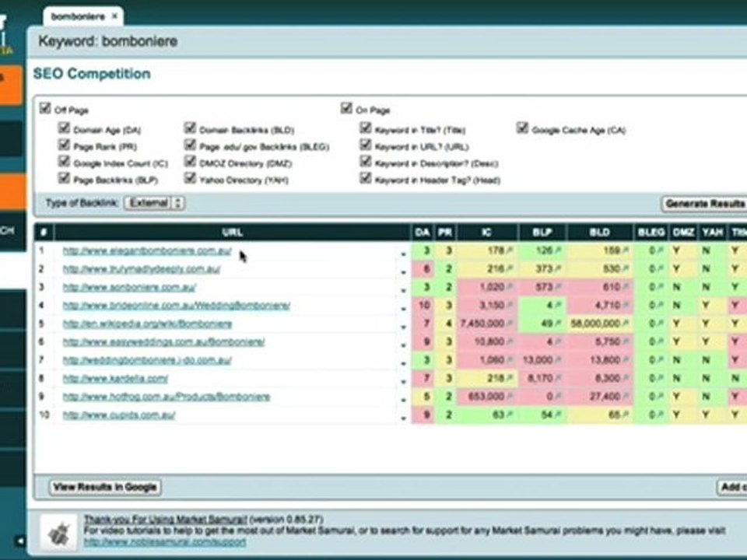Screen dimensions: 747x560
Task: Open row dropdown arrow for elegantbomboniere.com.au
Action: (403, 254)
